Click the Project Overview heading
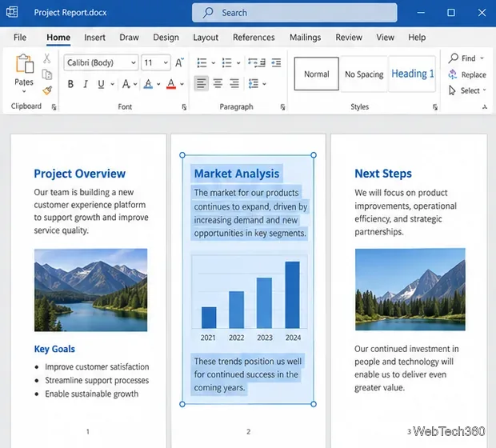The width and height of the screenshot is (496, 448). point(80,174)
